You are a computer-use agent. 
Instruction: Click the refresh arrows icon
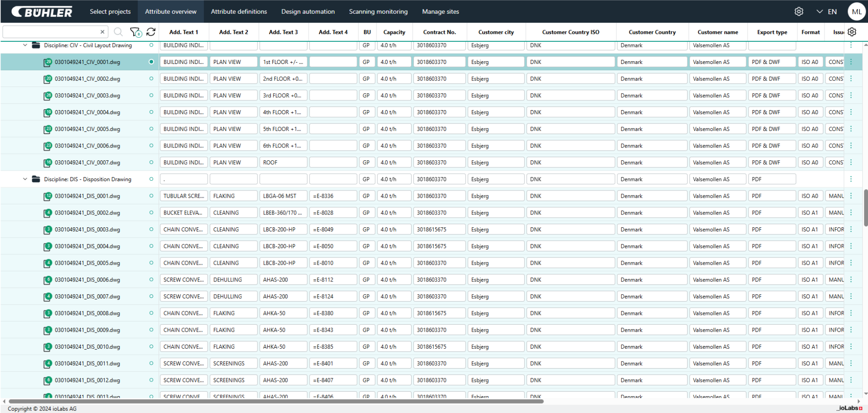tap(151, 32)
